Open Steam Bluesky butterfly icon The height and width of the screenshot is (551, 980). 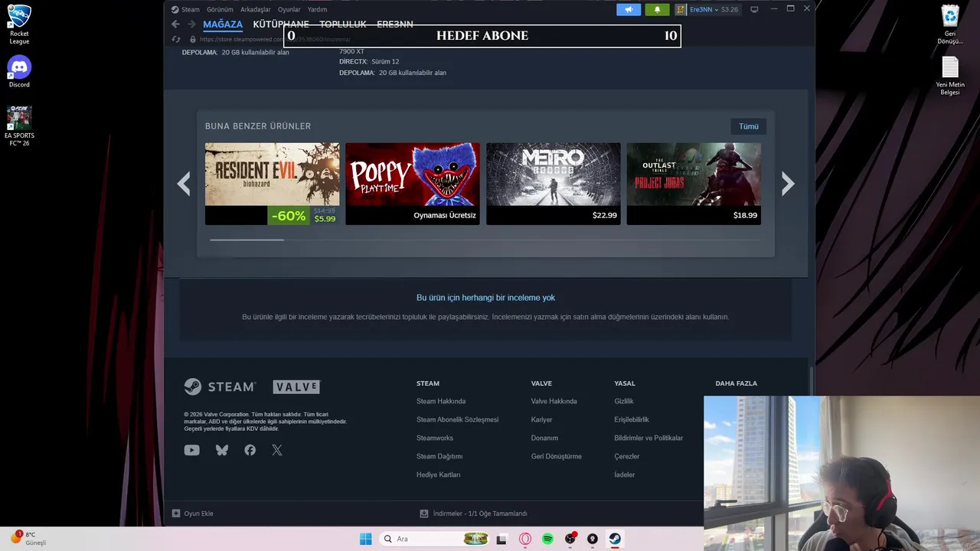[x=222, y=450]
